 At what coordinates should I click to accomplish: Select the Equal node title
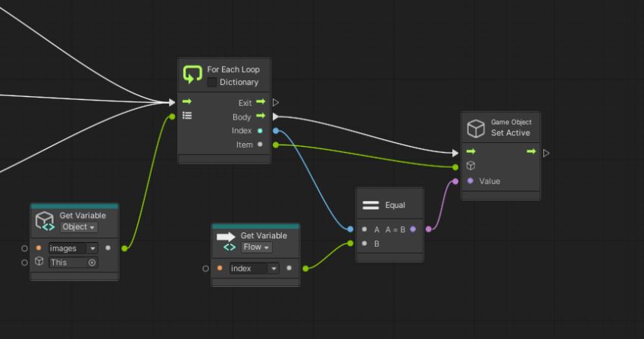coord(395,205)
